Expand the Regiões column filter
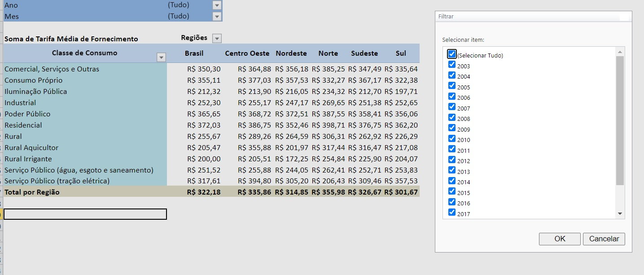This screenshot has width=644, height=275. 217,39
